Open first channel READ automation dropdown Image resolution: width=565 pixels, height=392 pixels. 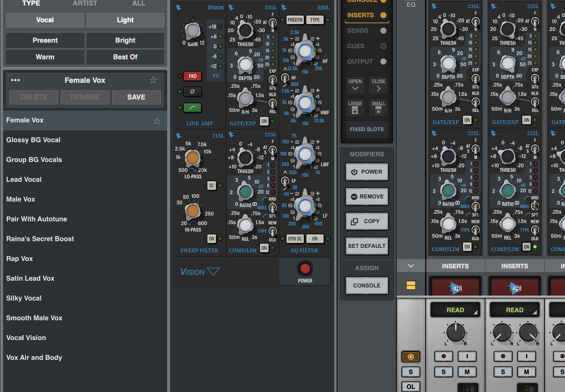[455, 310]
